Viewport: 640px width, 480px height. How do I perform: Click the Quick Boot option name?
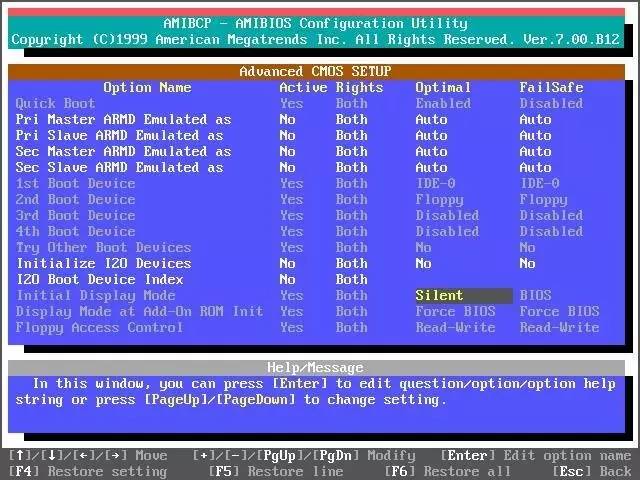56,103
